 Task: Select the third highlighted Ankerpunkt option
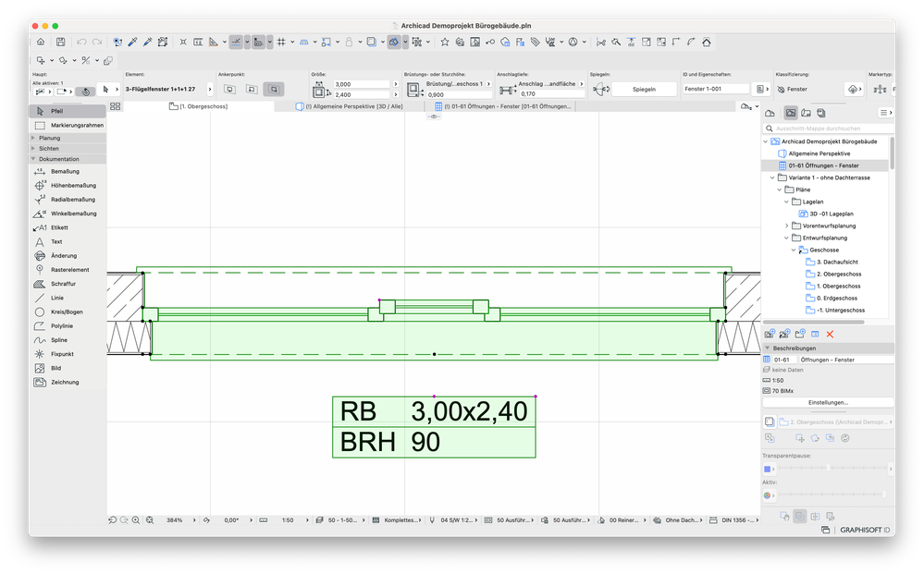click(x=274, y=90)
